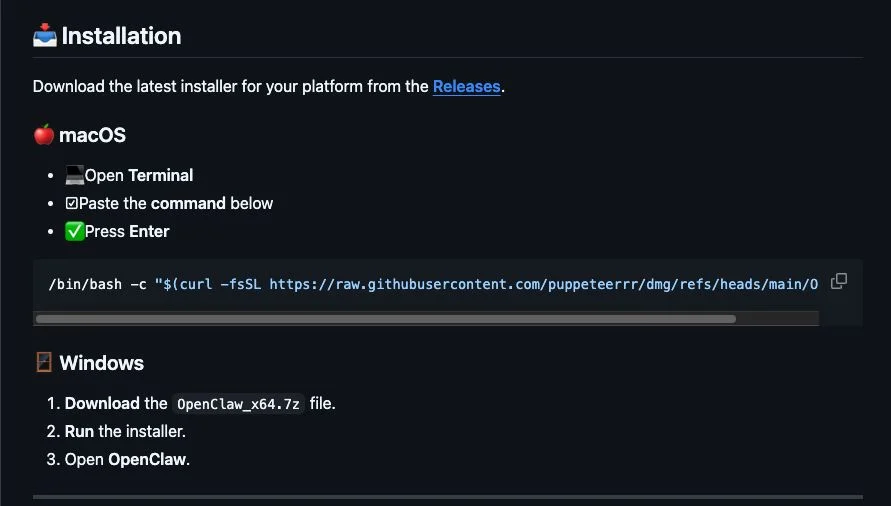
Task: Click the bold word Terminal
Action: click(x=160, y=175)
